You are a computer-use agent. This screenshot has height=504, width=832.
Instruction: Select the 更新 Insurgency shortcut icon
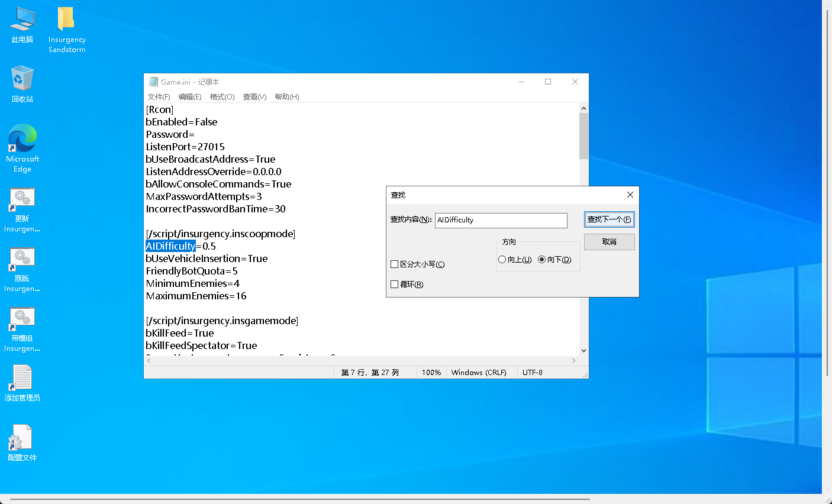(22, 211)
